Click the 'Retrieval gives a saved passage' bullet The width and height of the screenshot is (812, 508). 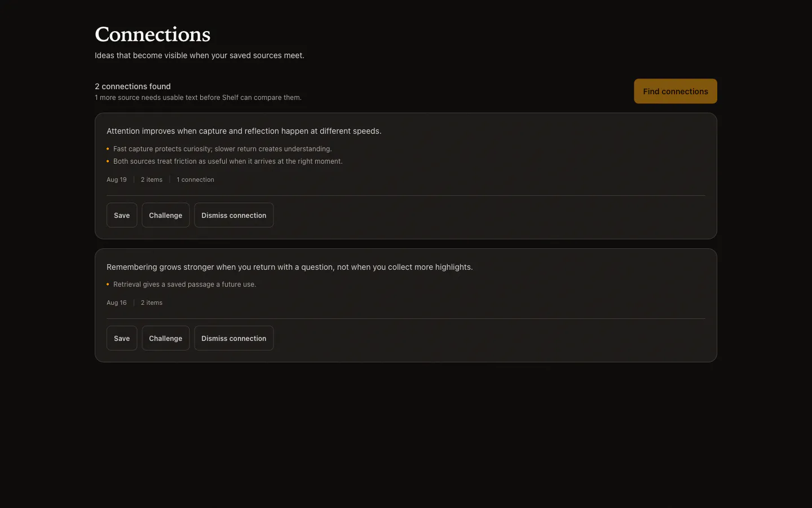click(184, 284)
